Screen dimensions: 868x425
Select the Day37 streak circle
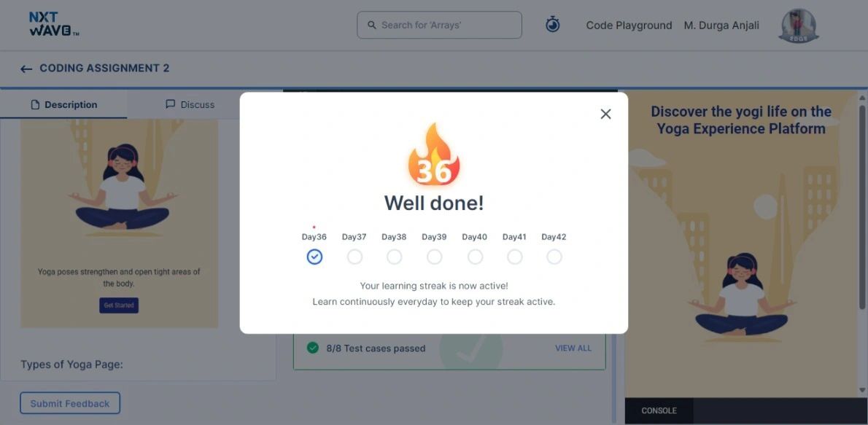(x=354, y=257)
